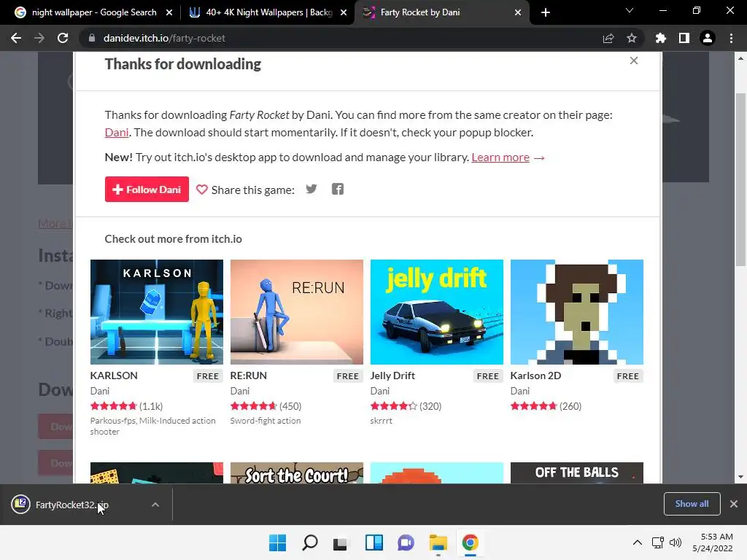Follow the Learn more link
The height and width of the screenshot is (560, 747).
[500, 157]
